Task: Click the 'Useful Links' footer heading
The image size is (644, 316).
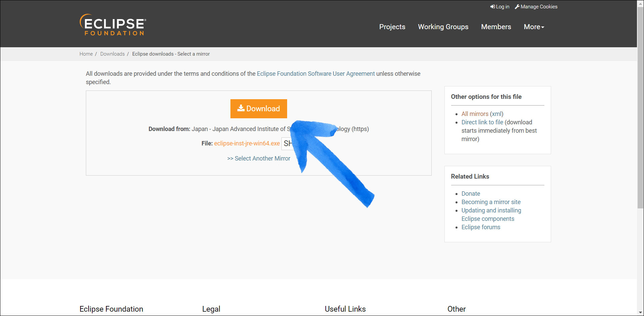Action: click(x=345, y=309)
